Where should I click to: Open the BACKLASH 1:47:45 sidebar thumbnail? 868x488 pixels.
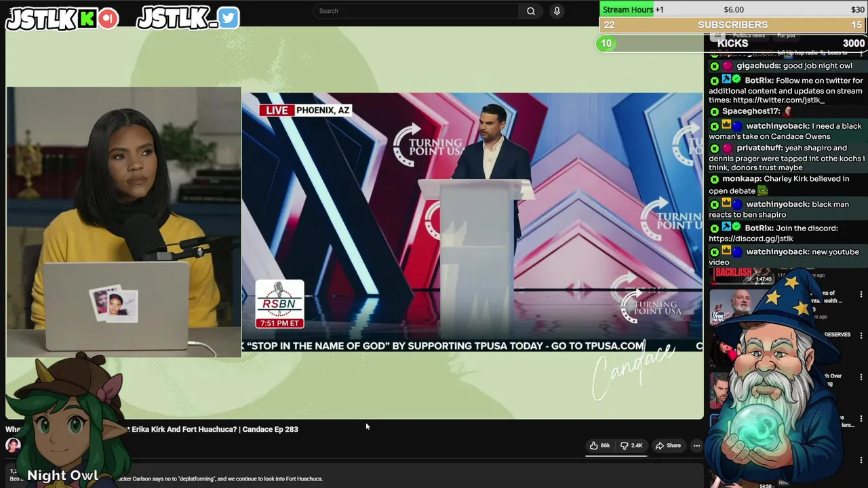[742, 275]
